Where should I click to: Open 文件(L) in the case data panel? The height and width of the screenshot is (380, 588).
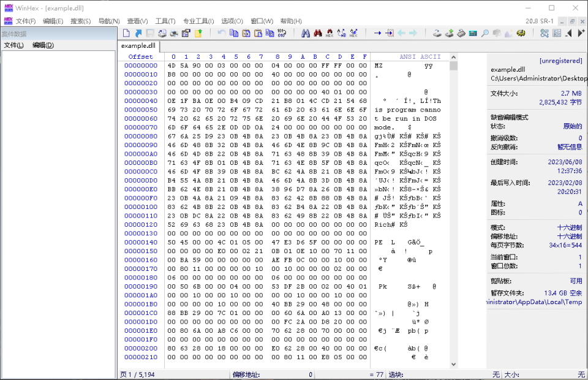(x=13, y=45)
